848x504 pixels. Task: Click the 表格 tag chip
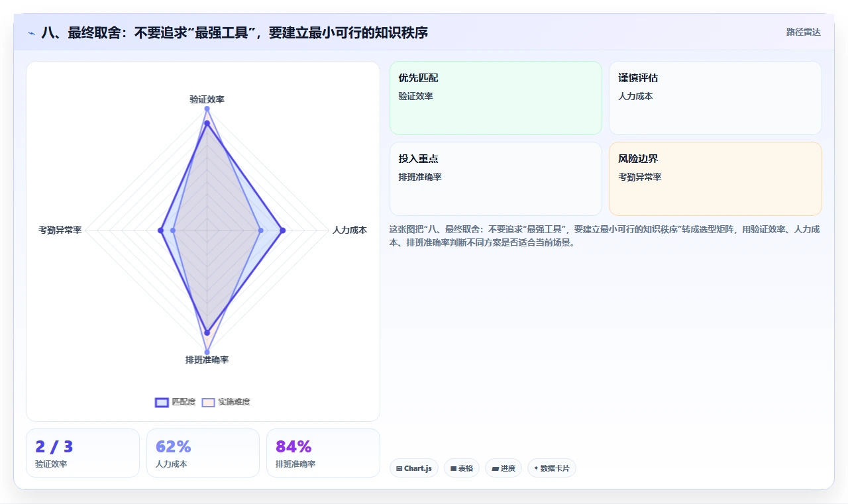pyautogui.click(x=462, y=468)
